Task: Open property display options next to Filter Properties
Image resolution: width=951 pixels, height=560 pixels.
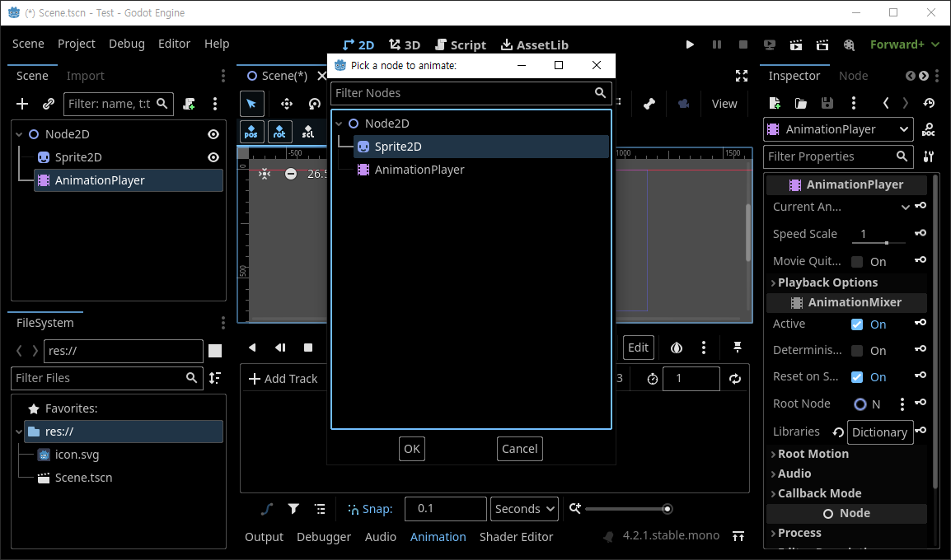Action: point(928,156)
